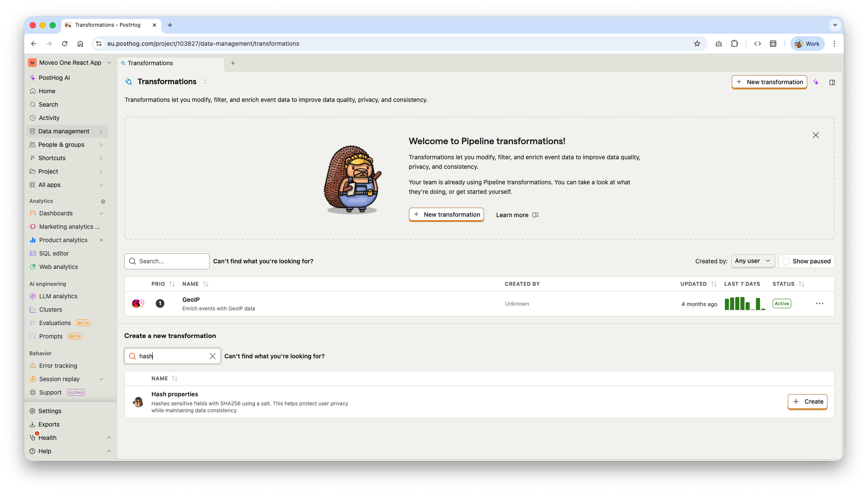Open Created by Any user dropdown
This screenshot has height=493, width=868.
(x=753, y=261)
